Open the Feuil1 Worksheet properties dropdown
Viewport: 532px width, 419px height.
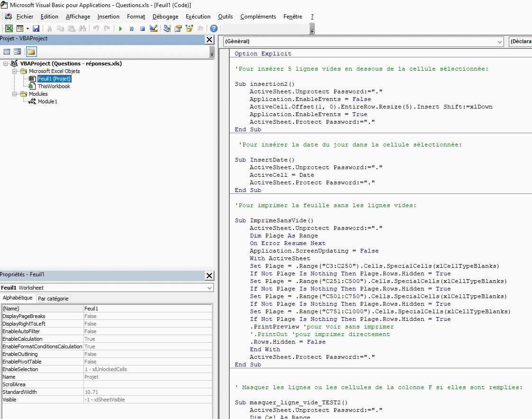point(210,288)
